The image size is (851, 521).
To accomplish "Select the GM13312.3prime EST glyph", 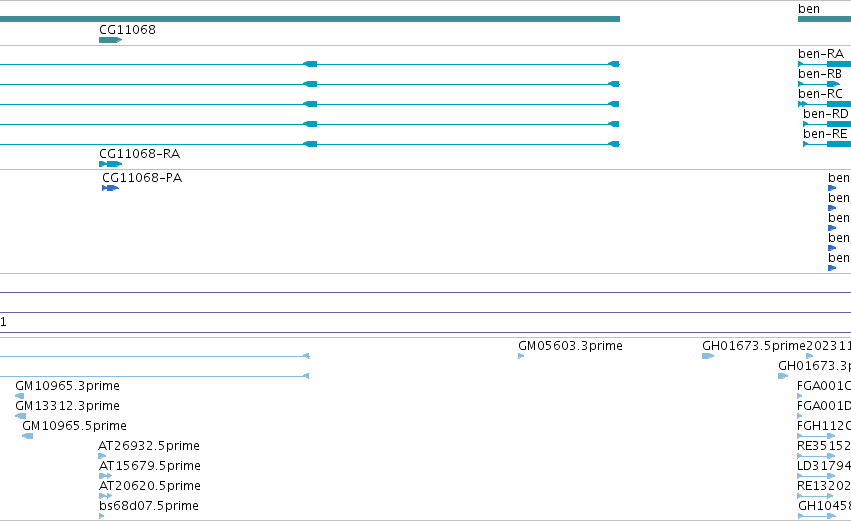I will coord(21,416).
